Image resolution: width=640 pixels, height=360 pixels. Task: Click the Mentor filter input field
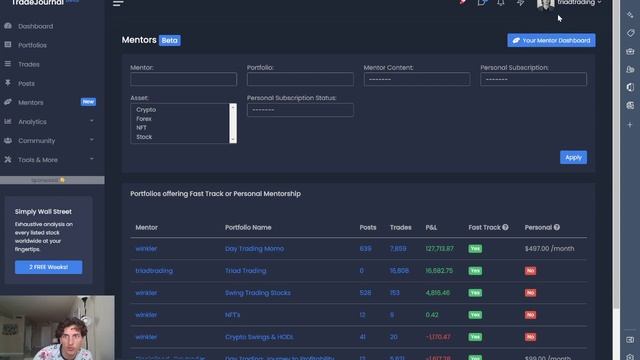(183, 79)
